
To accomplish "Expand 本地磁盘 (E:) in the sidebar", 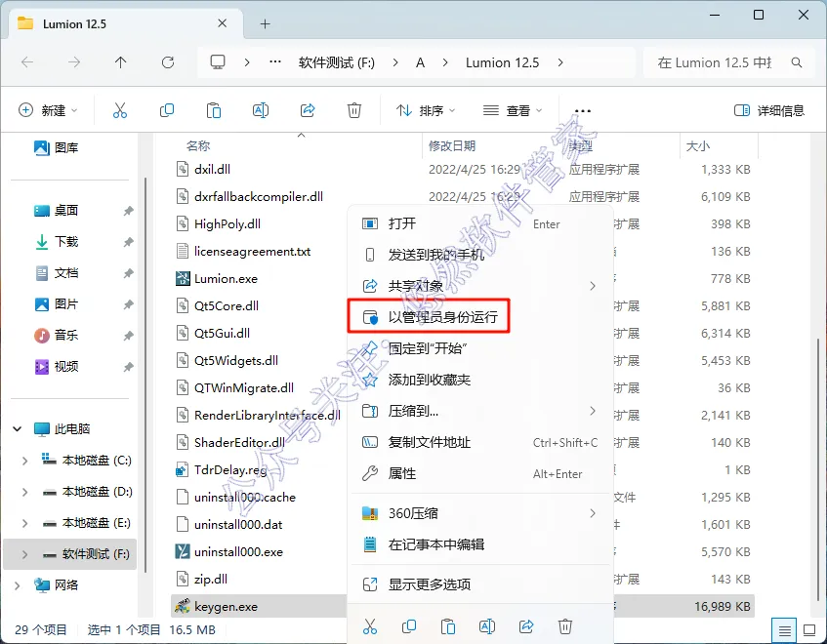I will click(24, 523).
